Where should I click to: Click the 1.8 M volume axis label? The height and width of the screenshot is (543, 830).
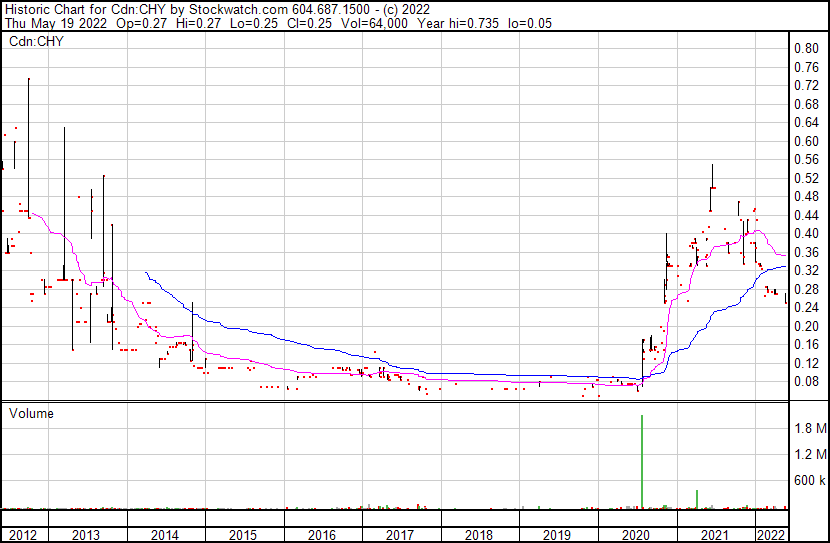809,429
